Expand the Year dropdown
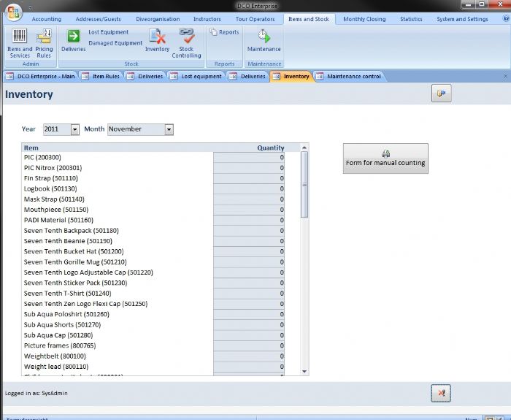 click(x=74, y=129)
